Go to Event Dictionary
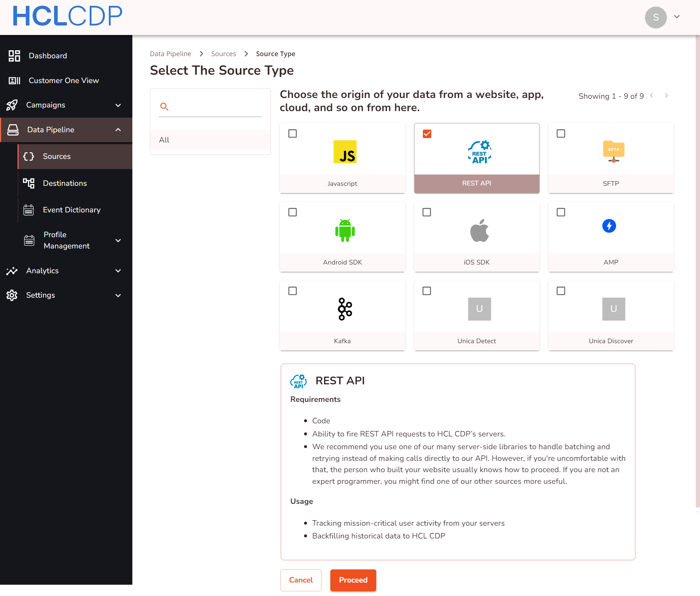The height and width of the screenshot is (596, 700). click(x=71, y=210)
